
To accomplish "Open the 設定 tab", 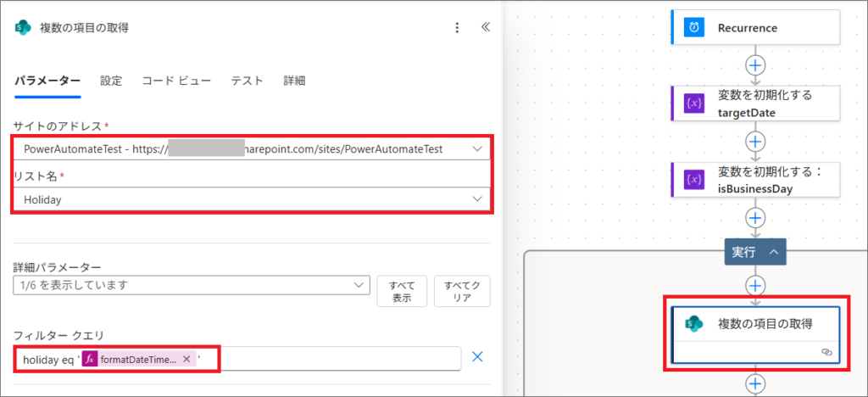I will click(x=111, y=81).
